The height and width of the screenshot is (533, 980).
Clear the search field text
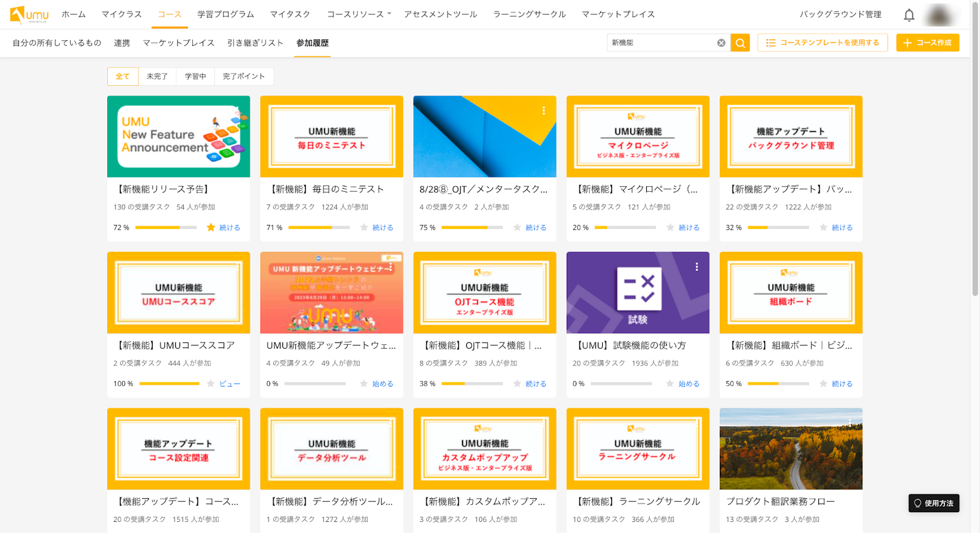point(721,43)
